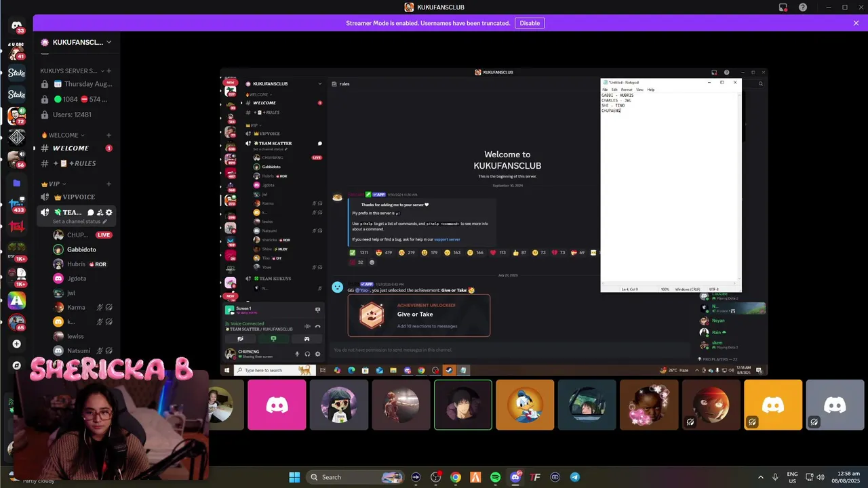
Task: Open Edit menu in streamed Notepad window
Action: pyautogui.click(x=614, y=89)
